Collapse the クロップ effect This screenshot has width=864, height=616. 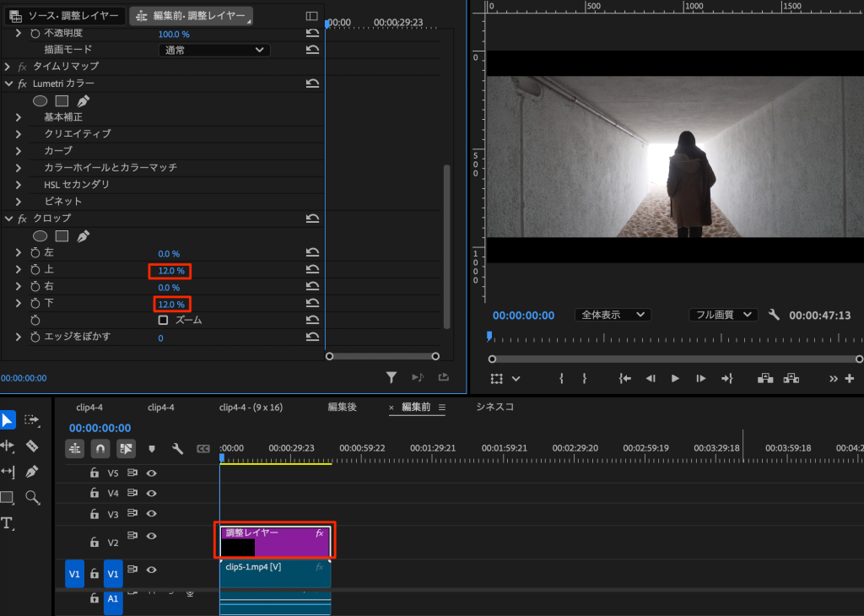pos(8,219)
